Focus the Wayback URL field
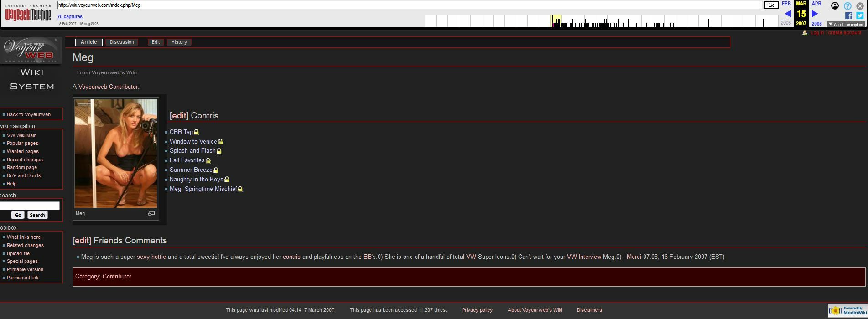Viewport: 868px width, 319px height. pyautogui.click(x=410, y=5)
